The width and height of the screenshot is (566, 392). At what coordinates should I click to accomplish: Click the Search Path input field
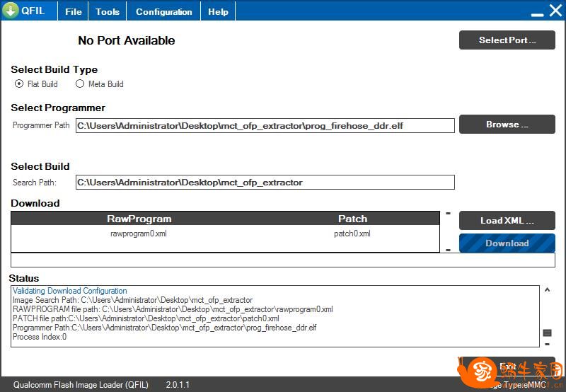(265, 183)
